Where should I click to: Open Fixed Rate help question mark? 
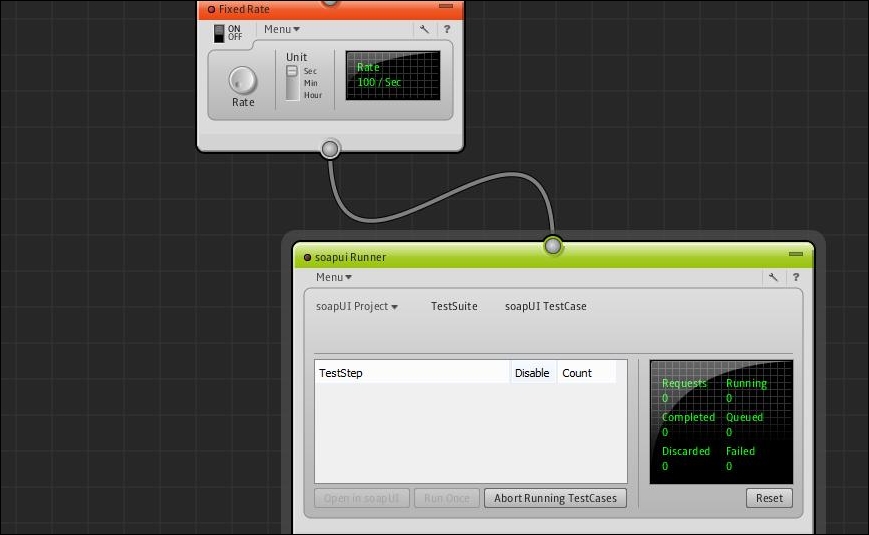pyautogui.click(x=447, y=29)
